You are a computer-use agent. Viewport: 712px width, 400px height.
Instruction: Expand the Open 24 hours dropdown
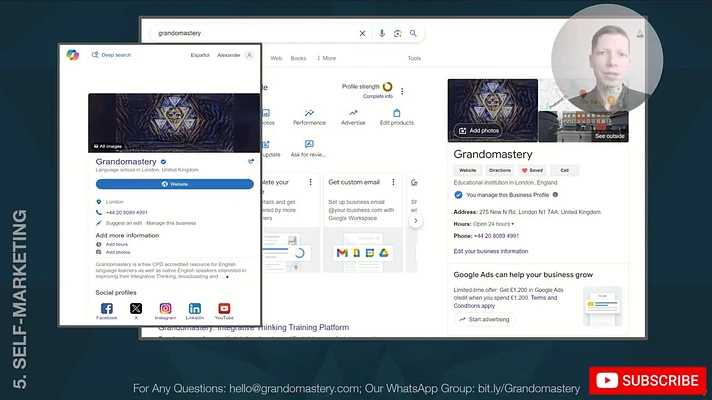494,224
